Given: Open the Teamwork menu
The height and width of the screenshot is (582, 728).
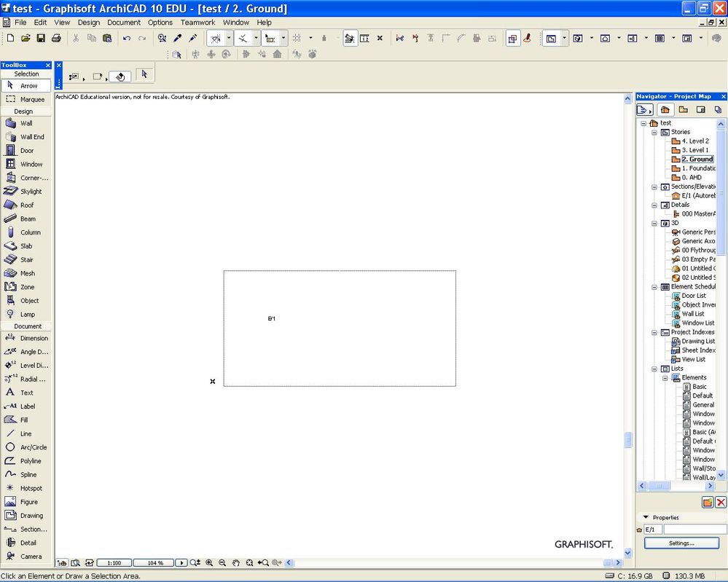Looking at the screenshot, I should pyautogui.click(x=197, y=23).
